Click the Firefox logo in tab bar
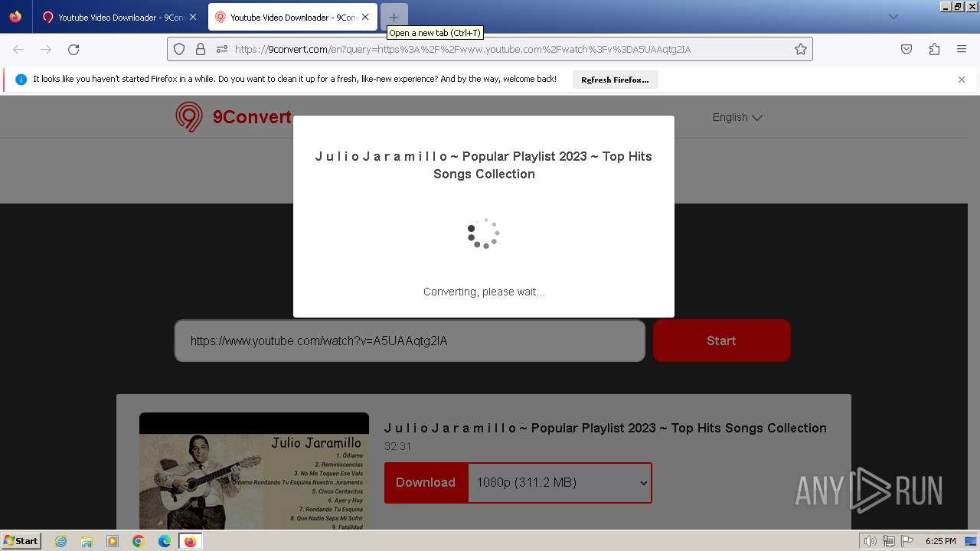Screen dimensions: 980x551 point(15,17)
